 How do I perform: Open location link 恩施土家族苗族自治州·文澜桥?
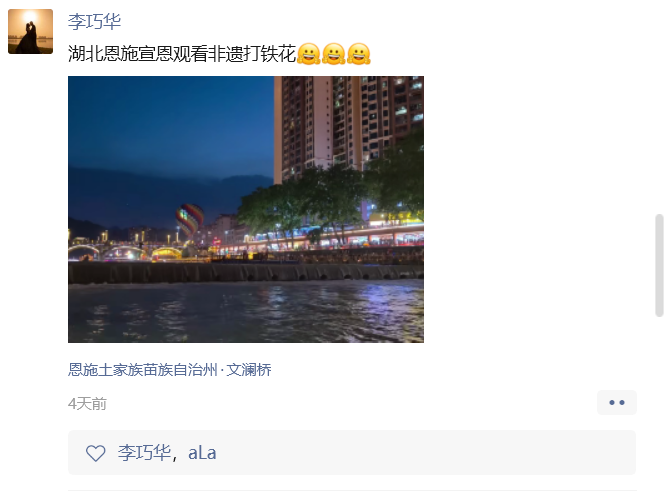coord(169,370)
